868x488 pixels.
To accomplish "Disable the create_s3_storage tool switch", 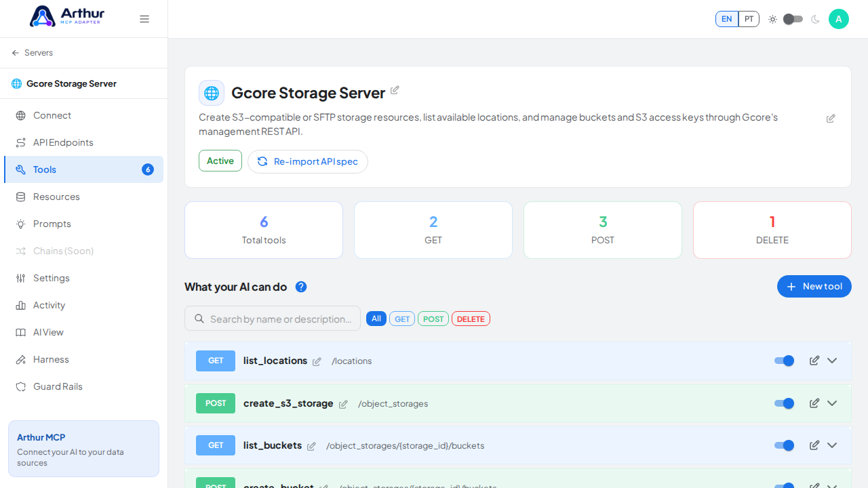I will point(785,403).
